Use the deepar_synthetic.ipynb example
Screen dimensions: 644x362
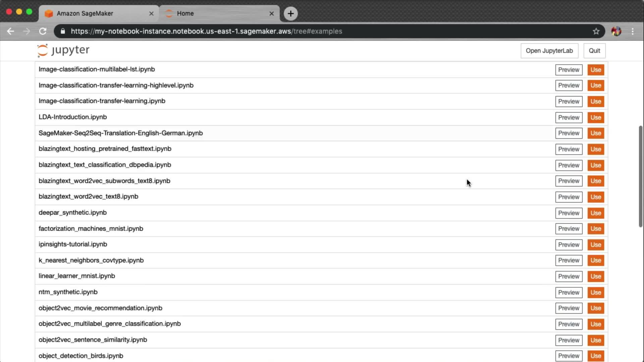595,213
